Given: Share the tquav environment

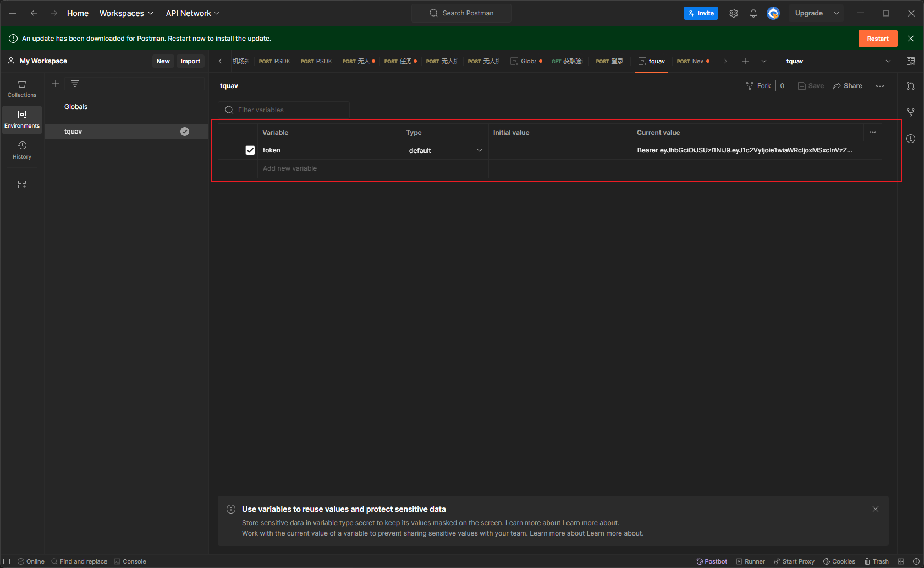Looking at the screenshot, I should click(848, 86).
